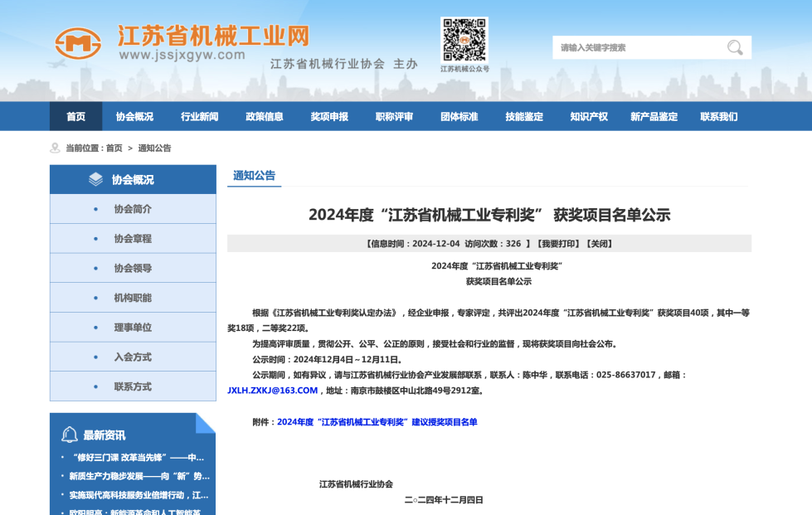Click the location pin icon in breadcrumb
Screen dimensions: 812x515
point(55,148)
